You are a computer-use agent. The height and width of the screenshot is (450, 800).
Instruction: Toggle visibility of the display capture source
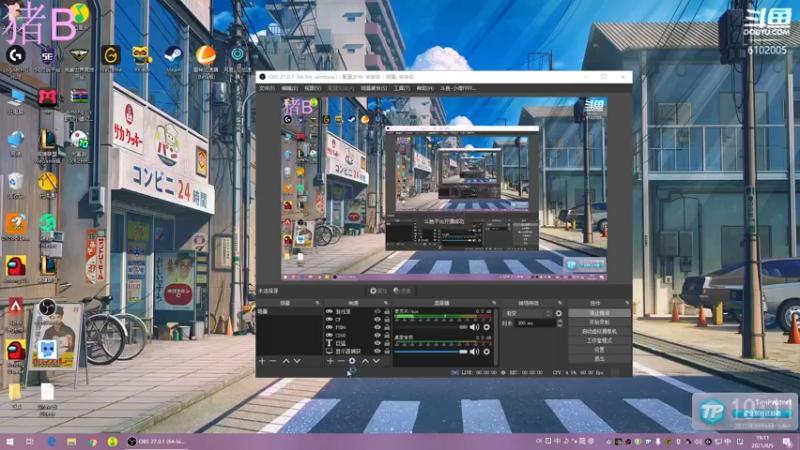[x=378, y=351]
